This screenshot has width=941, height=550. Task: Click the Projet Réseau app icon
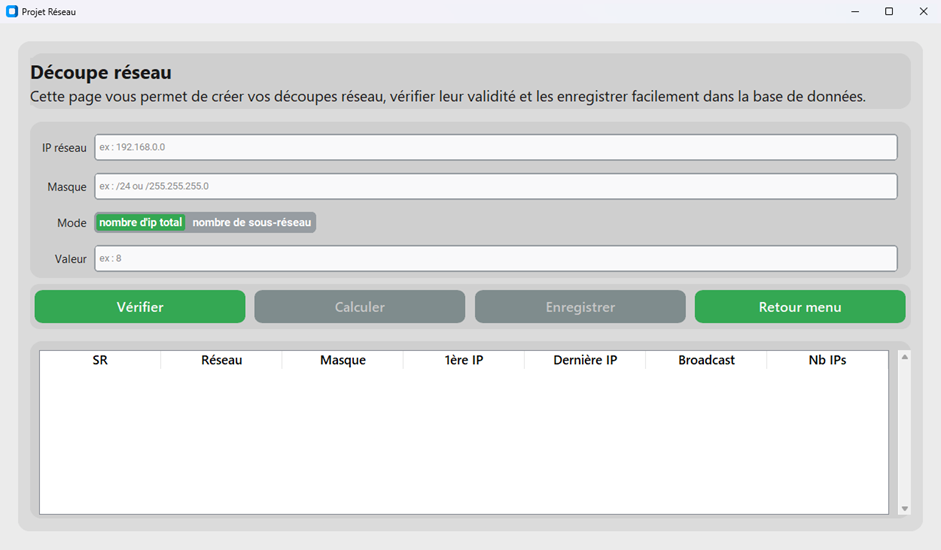(x=12, y=12)
